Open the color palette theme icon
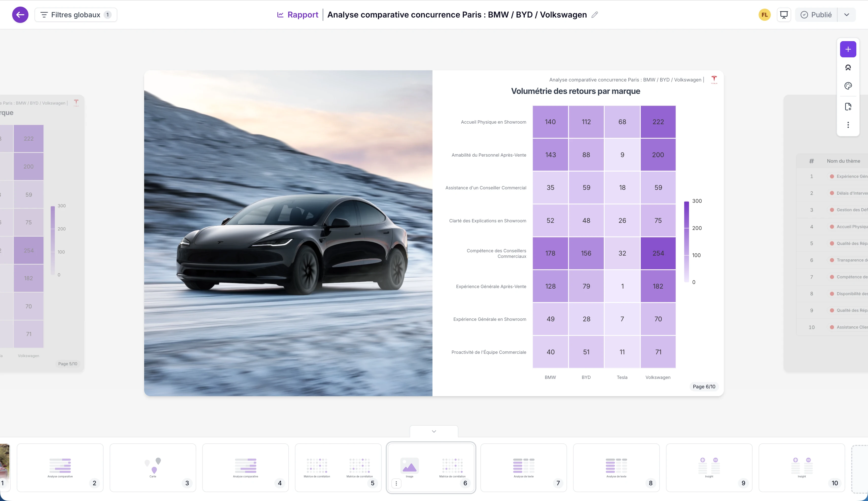The height and width of the screenshot is (501, 868). 848,86
